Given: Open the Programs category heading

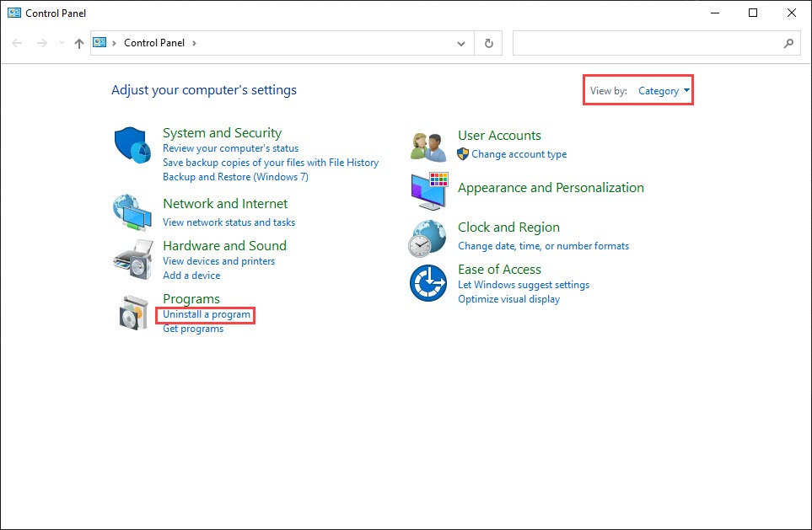Looking at the screenshot, I should 191,298.
